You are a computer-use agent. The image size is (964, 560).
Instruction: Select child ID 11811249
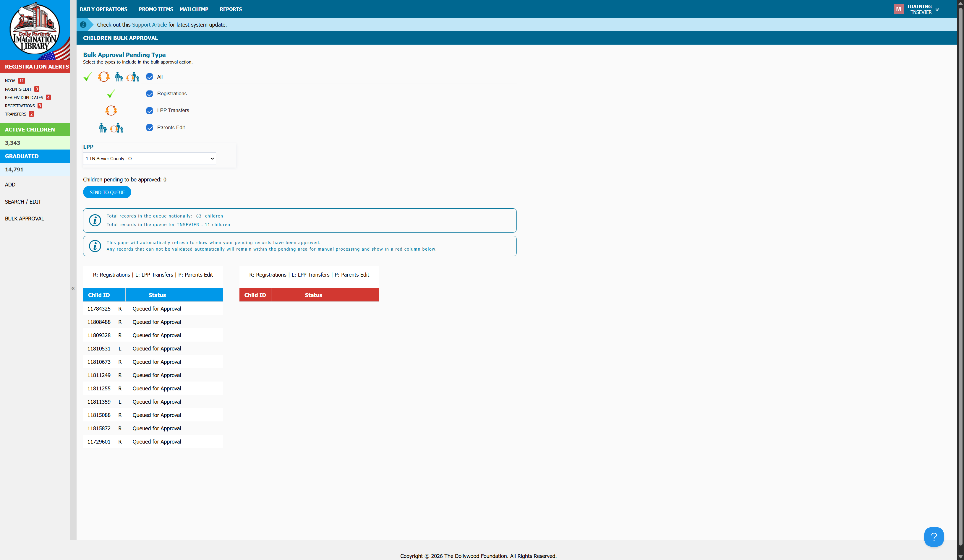(x=99, y=375)
